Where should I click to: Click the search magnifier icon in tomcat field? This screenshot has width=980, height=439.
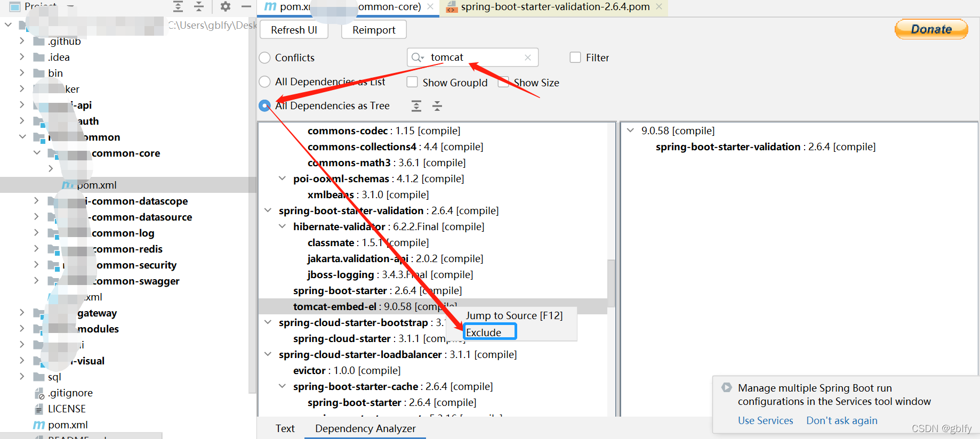coord(417,58)
